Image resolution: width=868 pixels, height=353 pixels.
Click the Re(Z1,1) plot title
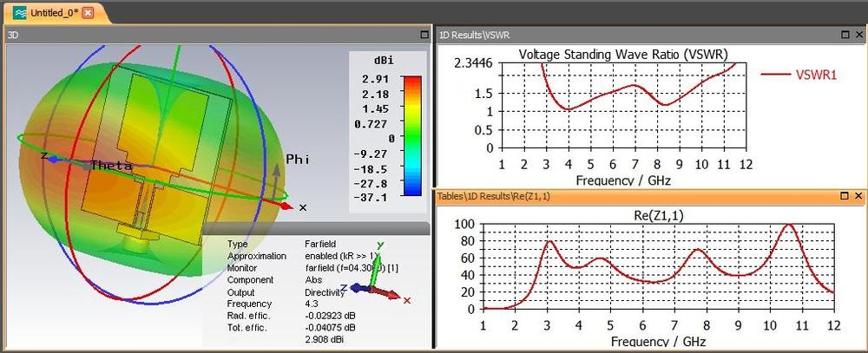657,213
